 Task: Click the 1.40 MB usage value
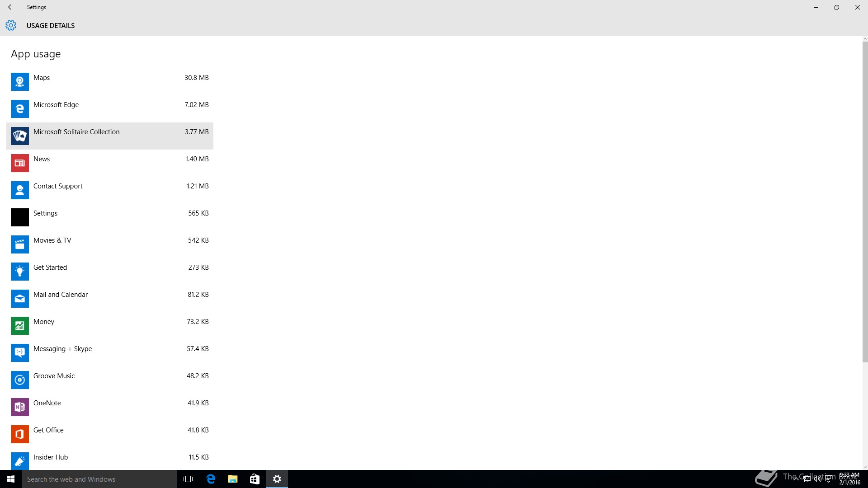(197, 159)
